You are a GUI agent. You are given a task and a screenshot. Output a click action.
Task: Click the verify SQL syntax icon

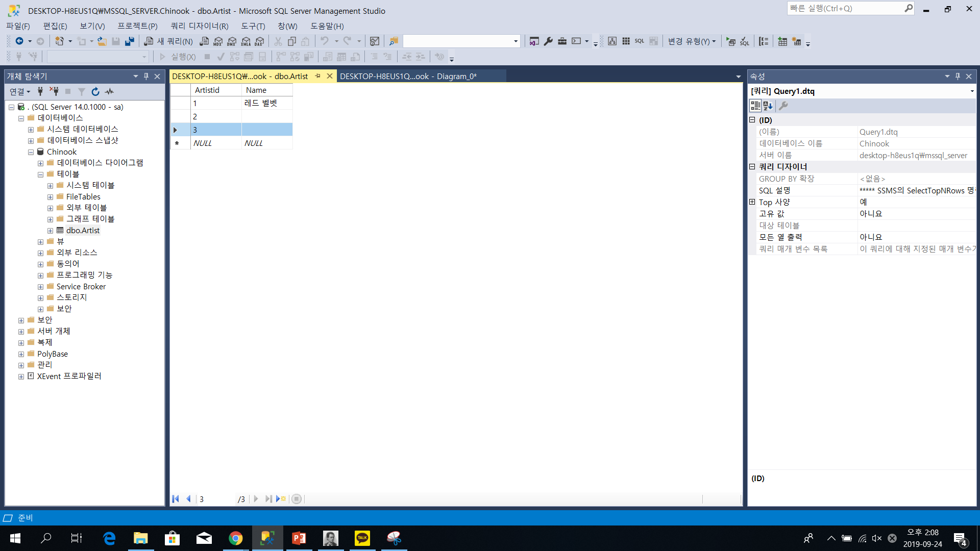745,41
